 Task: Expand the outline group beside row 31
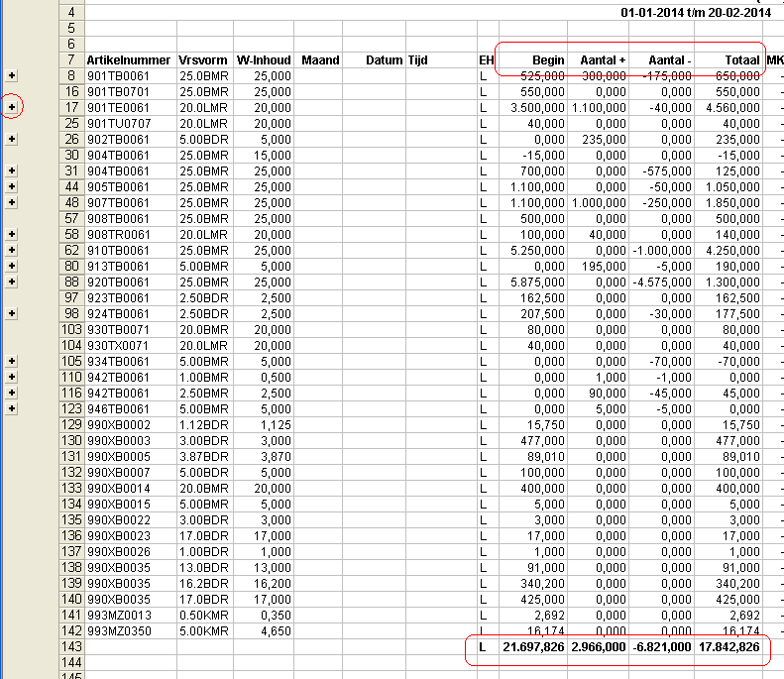[12, 170]
